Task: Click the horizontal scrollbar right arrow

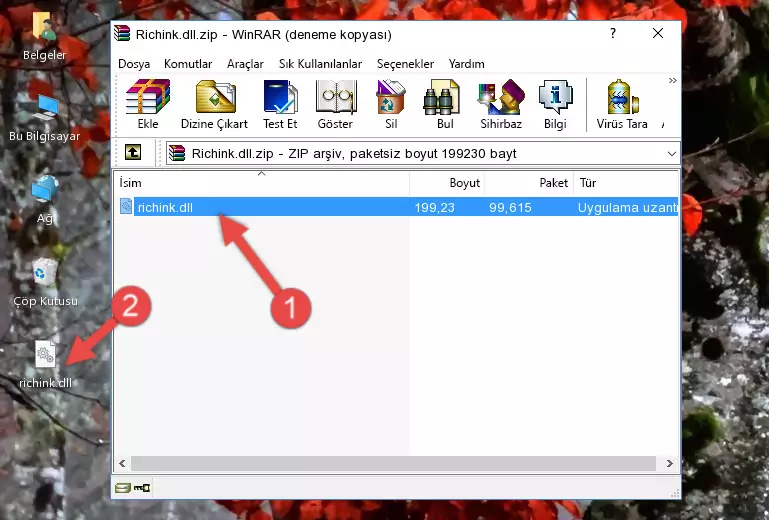Action: coord(669,464)
